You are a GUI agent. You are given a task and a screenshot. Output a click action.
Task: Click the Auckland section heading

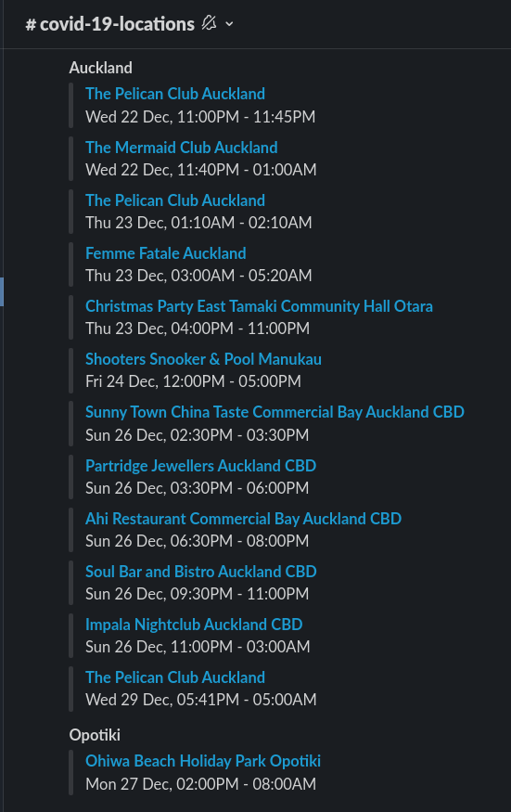coord(101,68)
